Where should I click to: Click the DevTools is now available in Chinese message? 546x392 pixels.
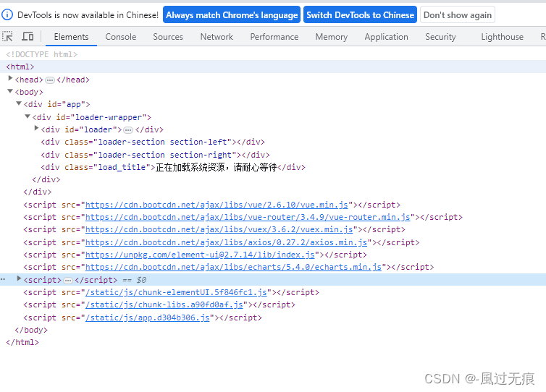click(88, 15)
